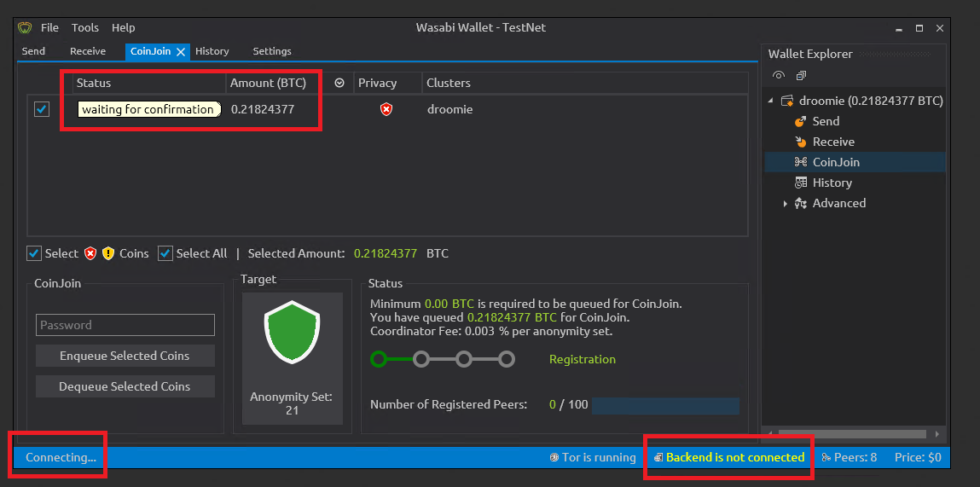Viewport: 980px width, 487px height.
Task: Open the Help menu
Action: coord(123,27)
